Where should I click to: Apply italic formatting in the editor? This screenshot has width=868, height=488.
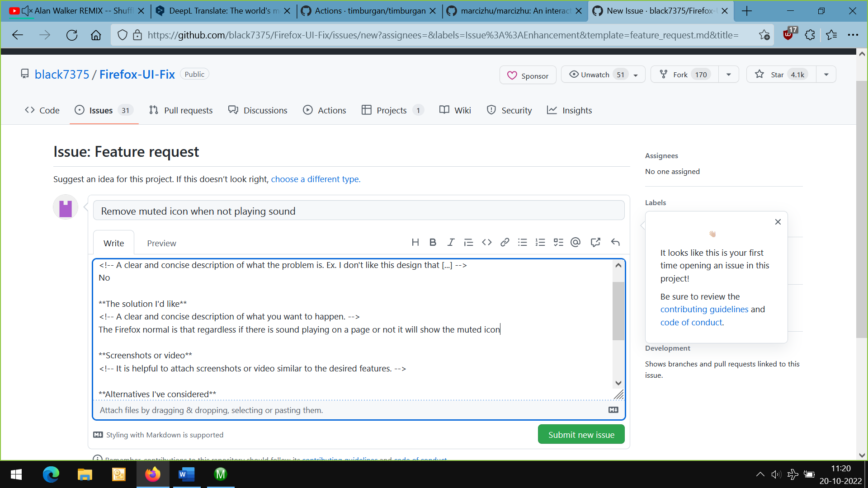(x=451, y=243)
